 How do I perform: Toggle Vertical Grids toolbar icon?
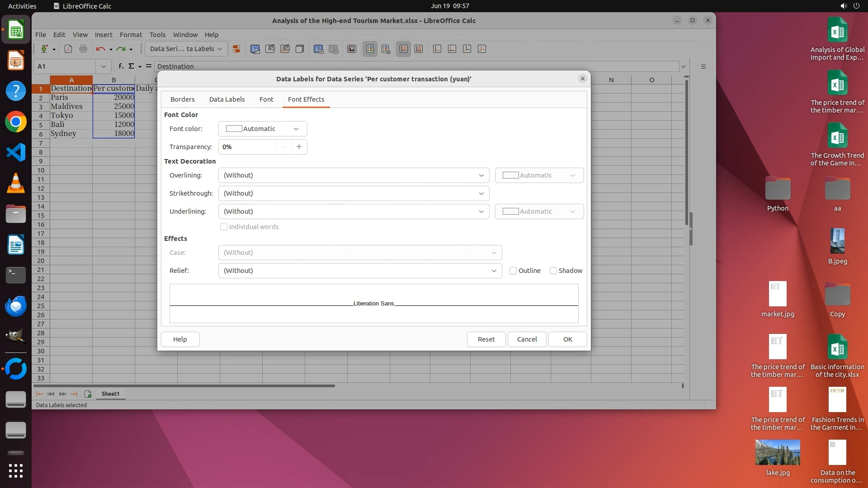click(419, 49)
